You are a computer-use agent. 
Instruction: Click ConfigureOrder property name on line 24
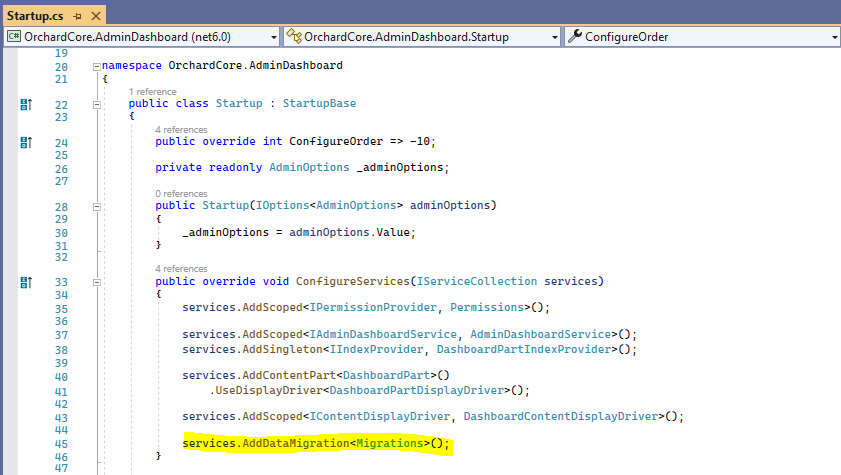(x=336, y=142)
